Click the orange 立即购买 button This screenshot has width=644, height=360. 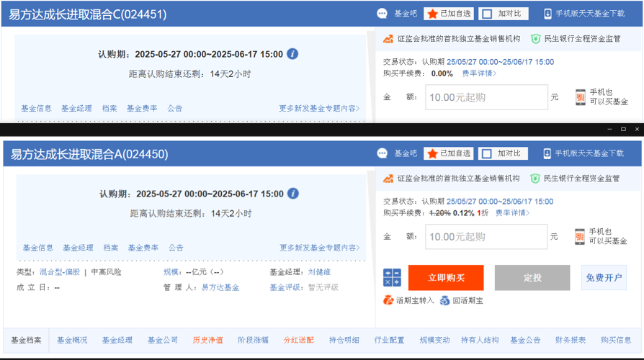click(x=446, y=277)
